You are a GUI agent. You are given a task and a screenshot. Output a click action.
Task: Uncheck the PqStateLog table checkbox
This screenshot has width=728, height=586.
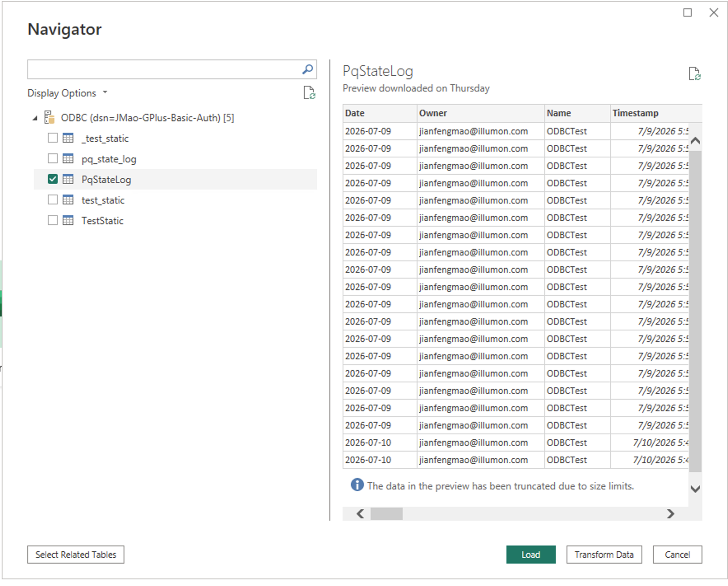53,179
